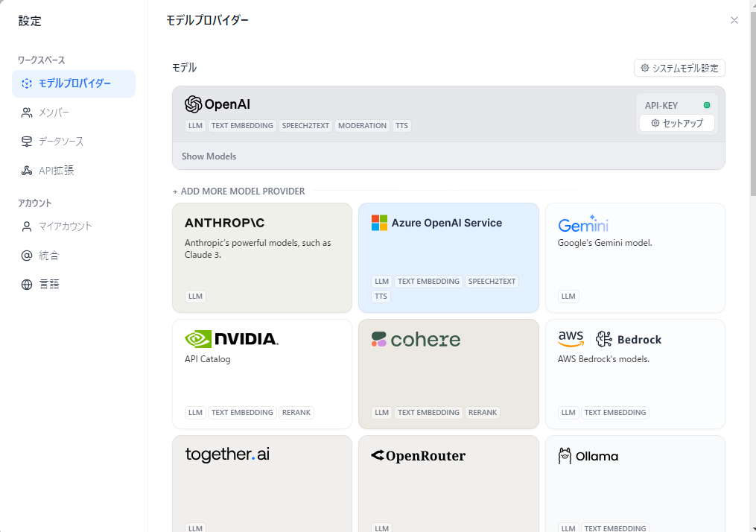Click the NVIDIA logo

coord(232,339)
